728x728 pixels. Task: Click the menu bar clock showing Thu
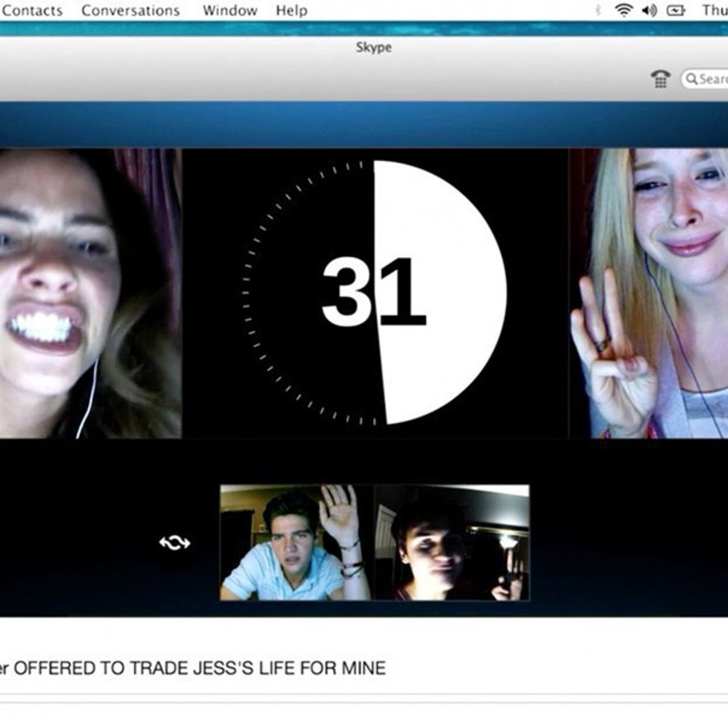pyautogui.click(x=715, y=10)
